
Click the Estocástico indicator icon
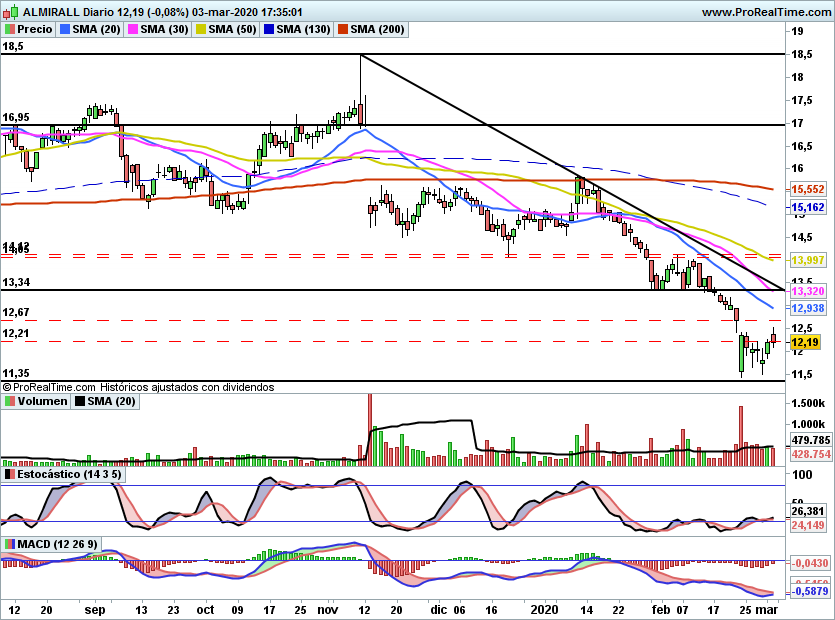10,475
